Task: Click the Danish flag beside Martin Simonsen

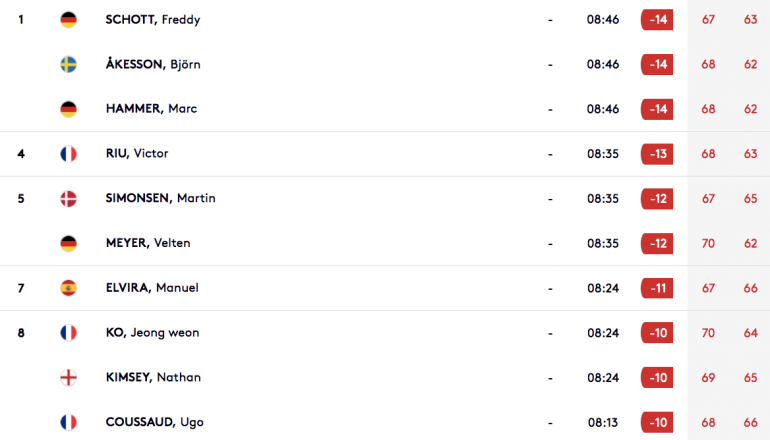Action: (68, 198)
